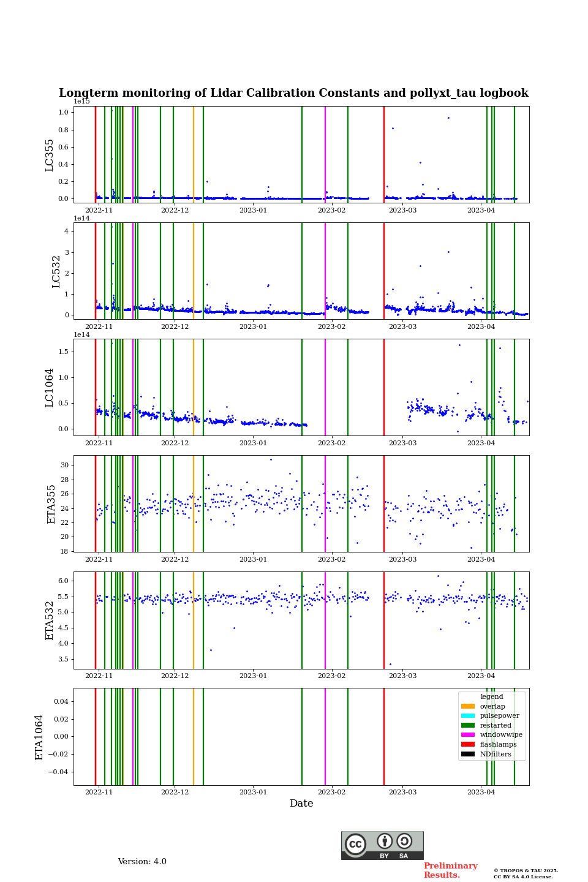Click the SA share-alike arrow icon
This screenshot has height=882, width=588.
(x=404, y=841)
